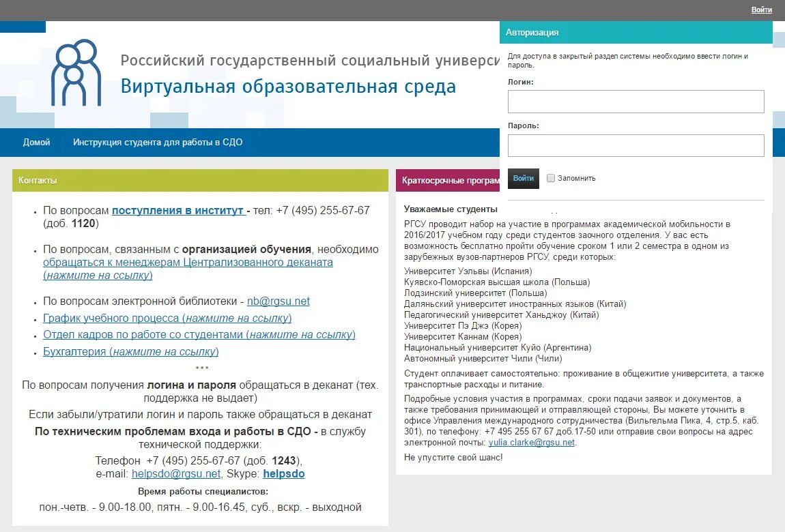Click Даляньский университет иностранных языков (Китай)
785x532 pixels.
point(515,304)
